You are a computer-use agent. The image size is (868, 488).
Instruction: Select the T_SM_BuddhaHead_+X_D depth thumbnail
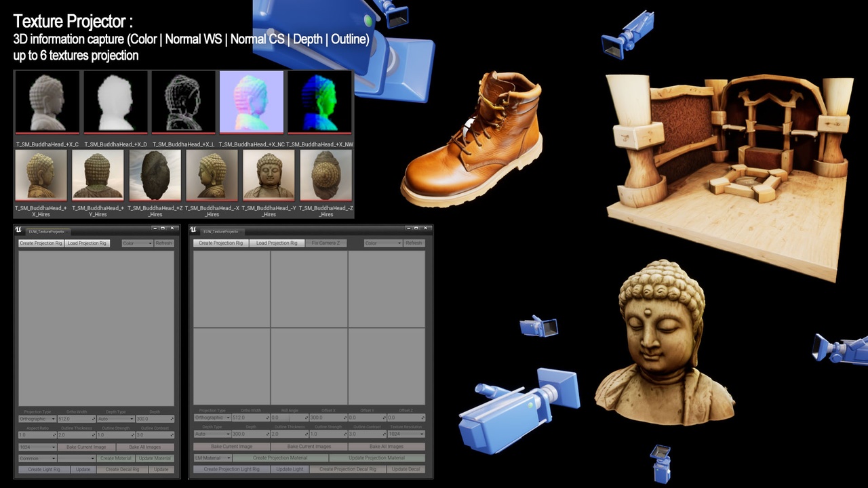115,102
